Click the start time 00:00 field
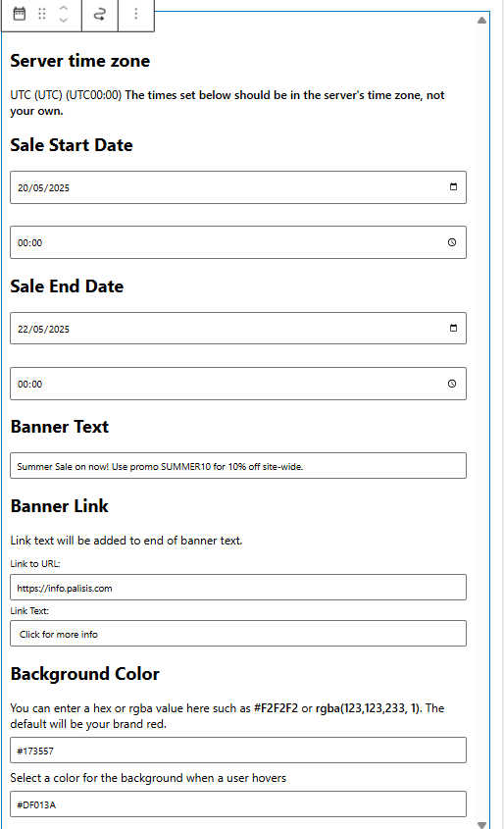504x829 pixels. (x=237, y=242)
